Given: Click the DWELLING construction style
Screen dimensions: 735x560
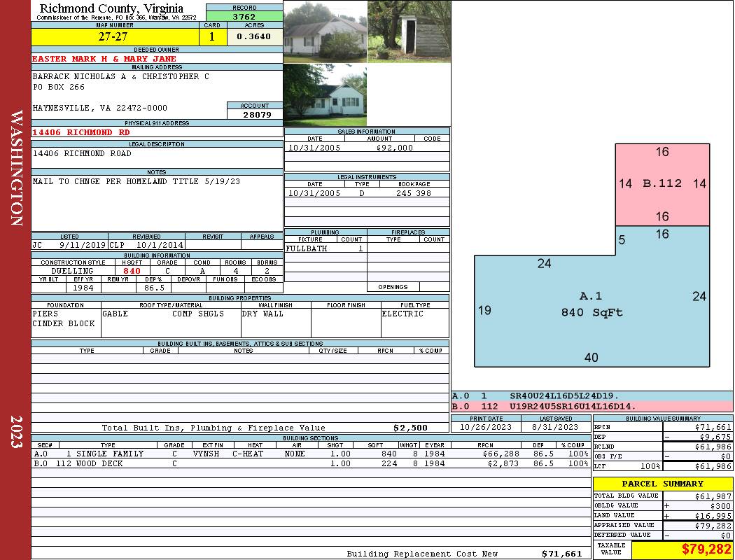Looking at the screenshot, I should pyautogui.click(x=73, y=272).
